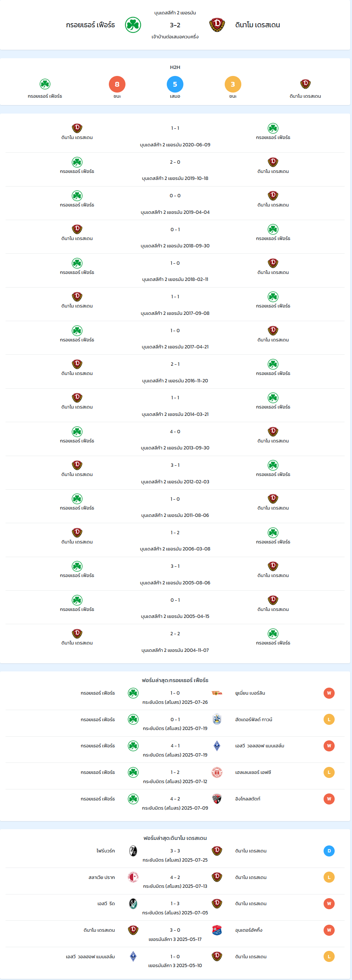Image resolution: width=352 pixels, height=980 pixels.
Task: Click the W badge for Union Berlin match
Action: click(329, 693)
